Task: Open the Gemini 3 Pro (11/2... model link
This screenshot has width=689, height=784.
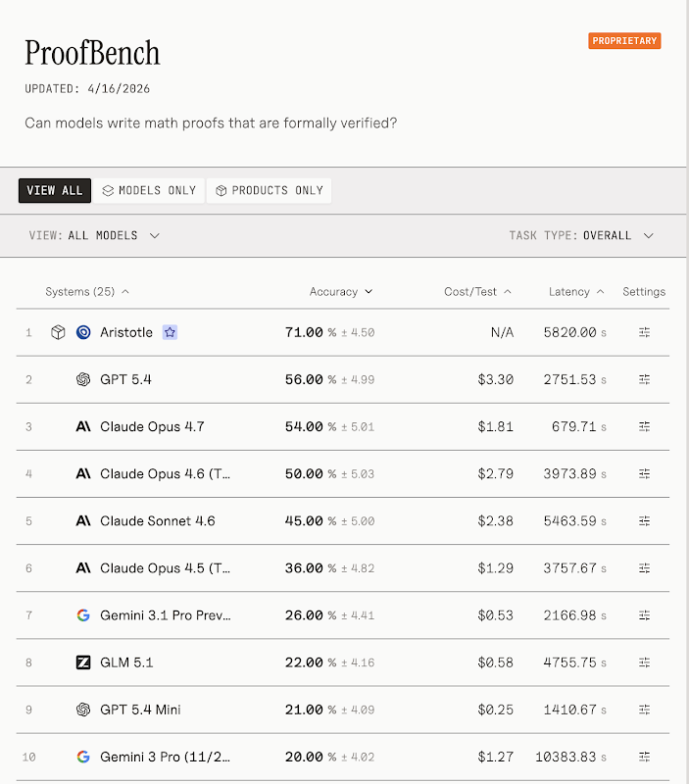Action: click(x=165, y=757)
